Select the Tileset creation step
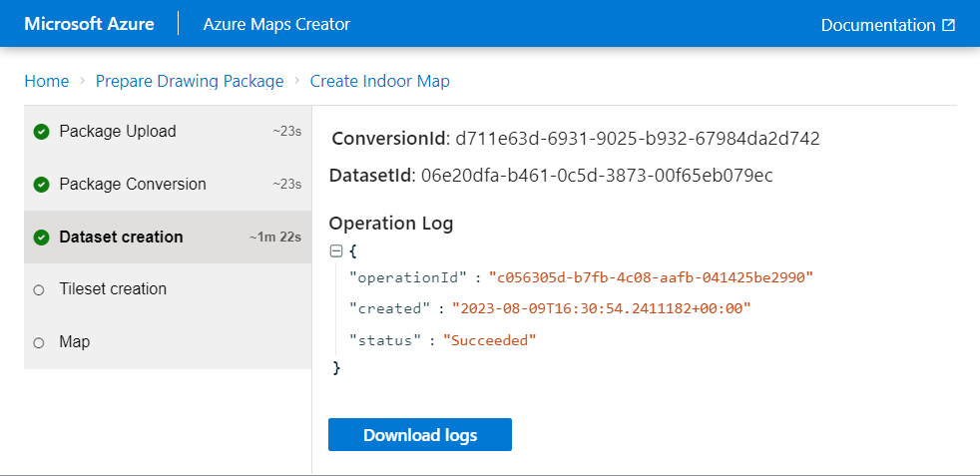The width and height of the screenshot is (980, 476). coord(168,289)
